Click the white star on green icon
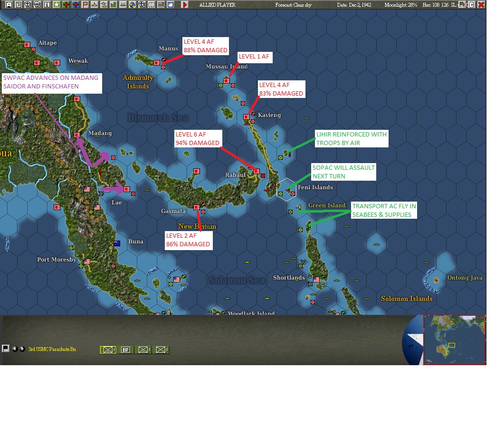 57,4
